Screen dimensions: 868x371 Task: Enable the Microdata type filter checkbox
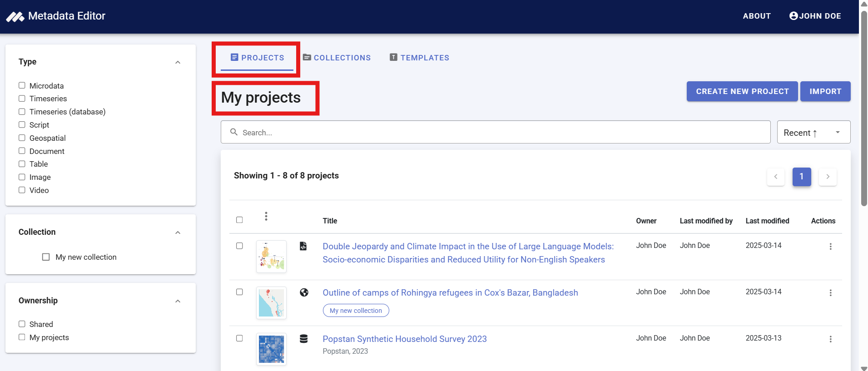click(22, 85)
